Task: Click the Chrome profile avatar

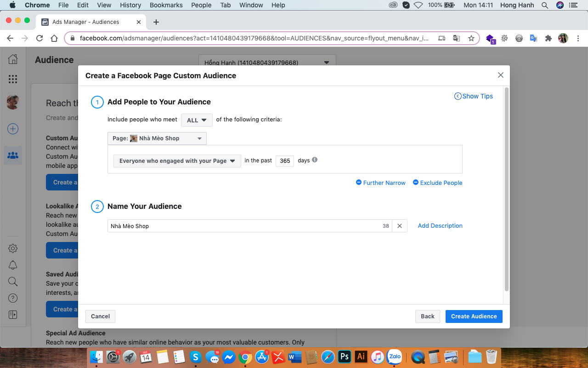Action: [563, 38]
